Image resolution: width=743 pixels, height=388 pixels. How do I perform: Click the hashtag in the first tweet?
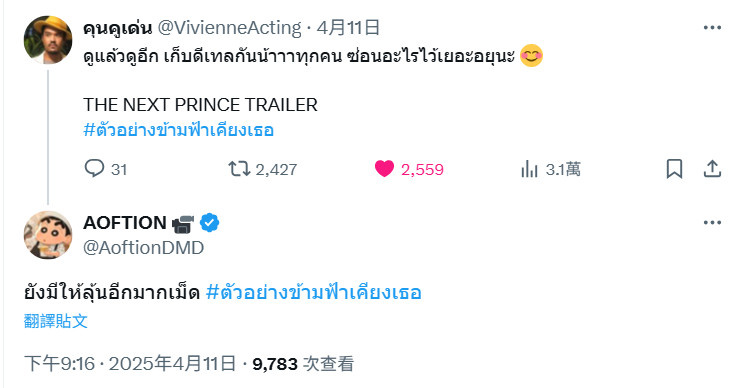coord(179,129)
